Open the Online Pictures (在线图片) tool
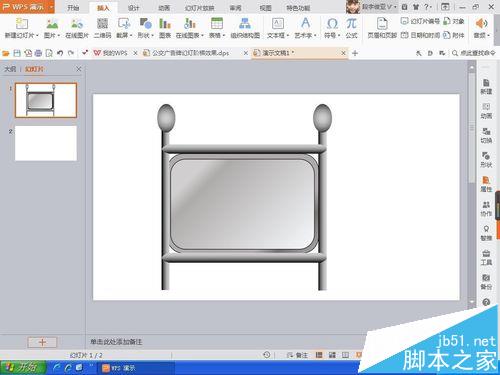 tap(77, 24)
